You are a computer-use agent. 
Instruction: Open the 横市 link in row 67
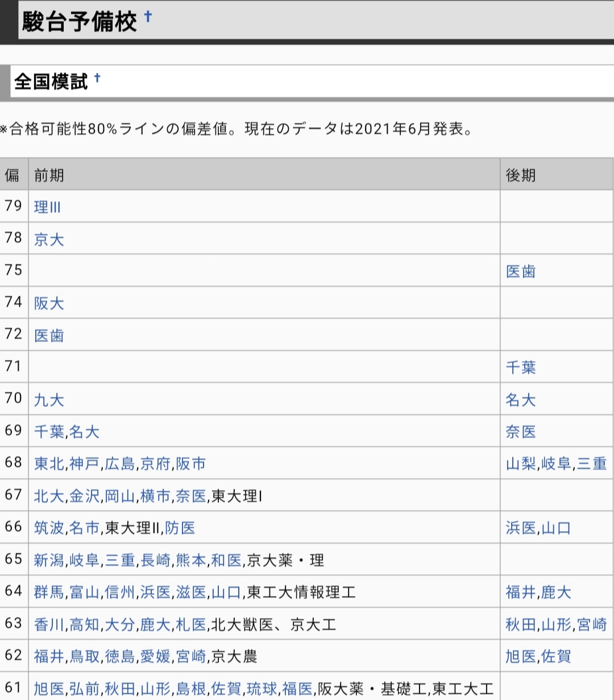(x=155, y=496)
